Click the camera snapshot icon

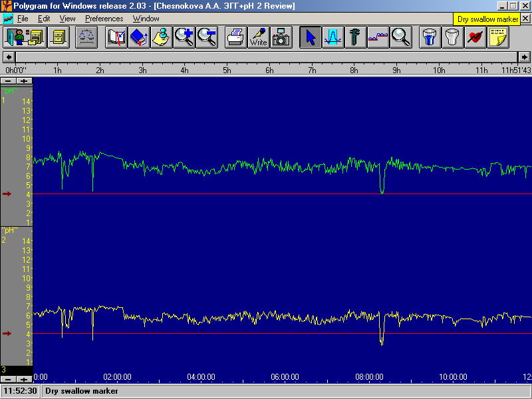(x=281, y=37)
